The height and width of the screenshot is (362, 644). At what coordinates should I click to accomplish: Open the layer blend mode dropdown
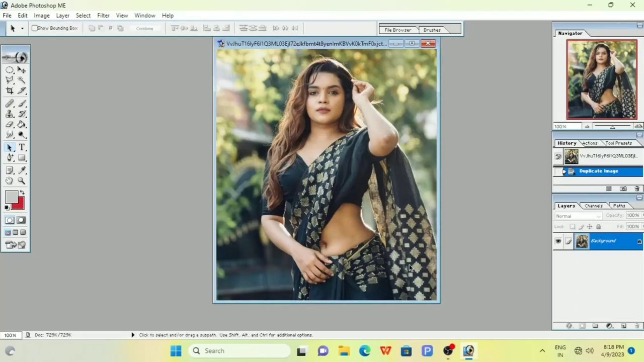(578, 216)
